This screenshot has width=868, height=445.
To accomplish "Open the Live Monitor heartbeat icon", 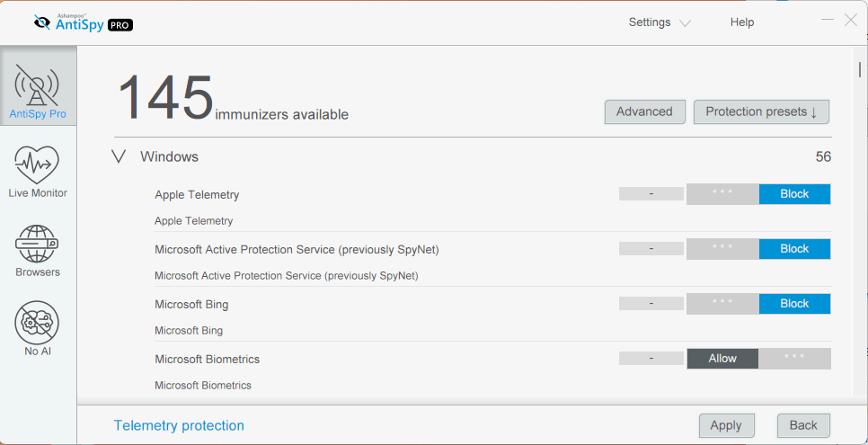I will pos(38,165).
